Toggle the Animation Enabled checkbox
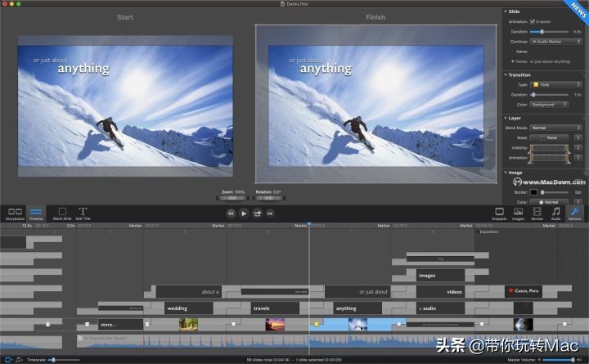Image resolution: width=589 pixels, height=364 pixels. 533,22
